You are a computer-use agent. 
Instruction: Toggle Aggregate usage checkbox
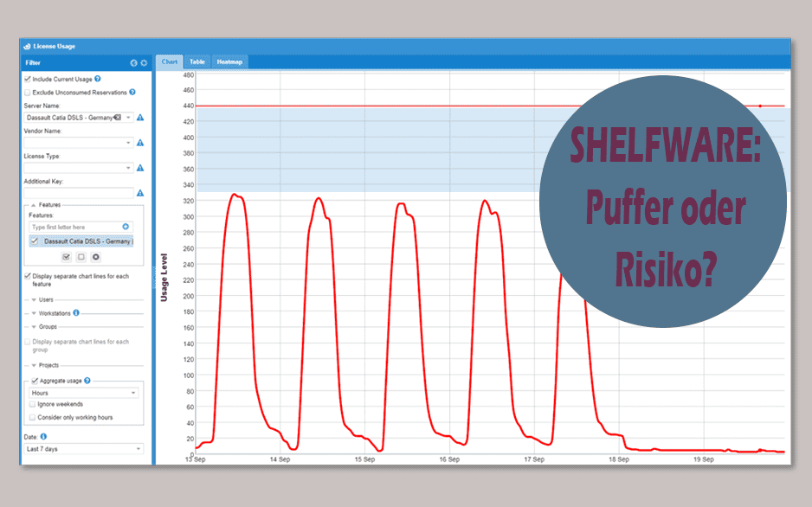(x=35, y=381)
